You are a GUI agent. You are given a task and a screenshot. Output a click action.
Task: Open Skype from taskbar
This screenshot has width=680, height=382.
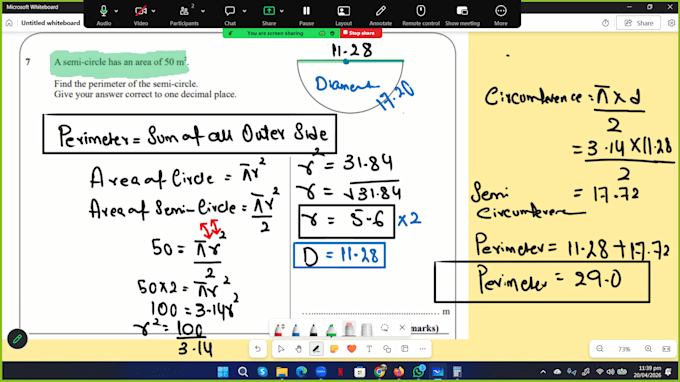point(262,372)
